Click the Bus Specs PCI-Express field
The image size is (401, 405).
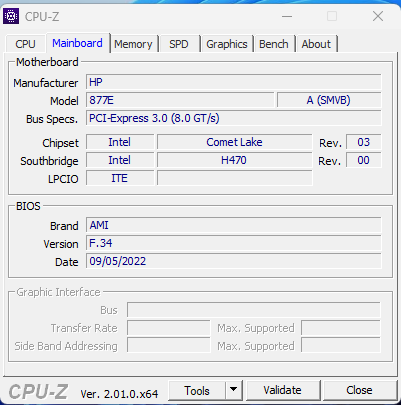pyautogui.click(x=234, y=118)
